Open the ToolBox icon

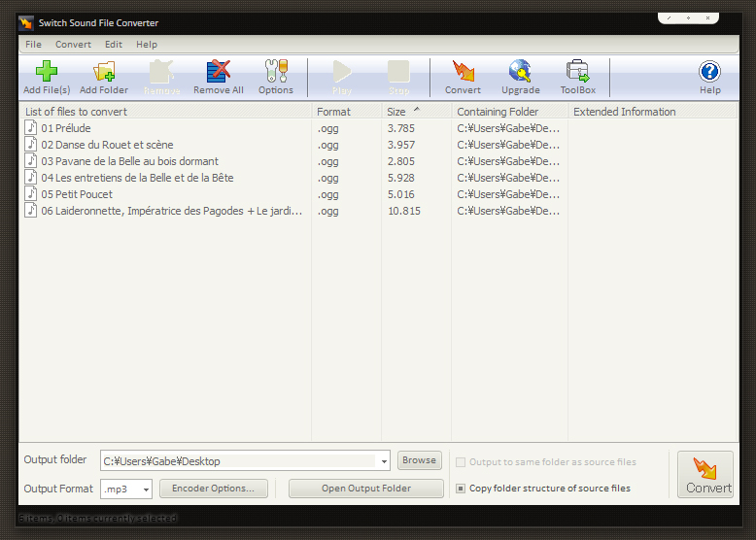pyautogui.click(x=577, y=71)
